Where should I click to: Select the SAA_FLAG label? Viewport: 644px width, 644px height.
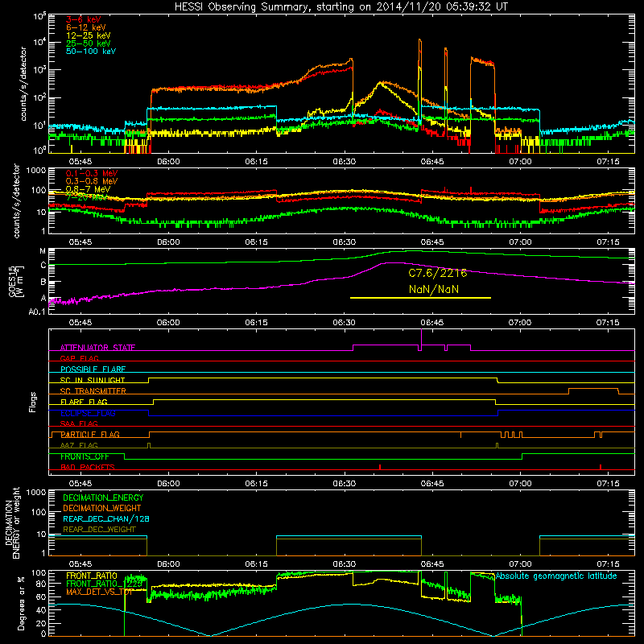(79, 423)
